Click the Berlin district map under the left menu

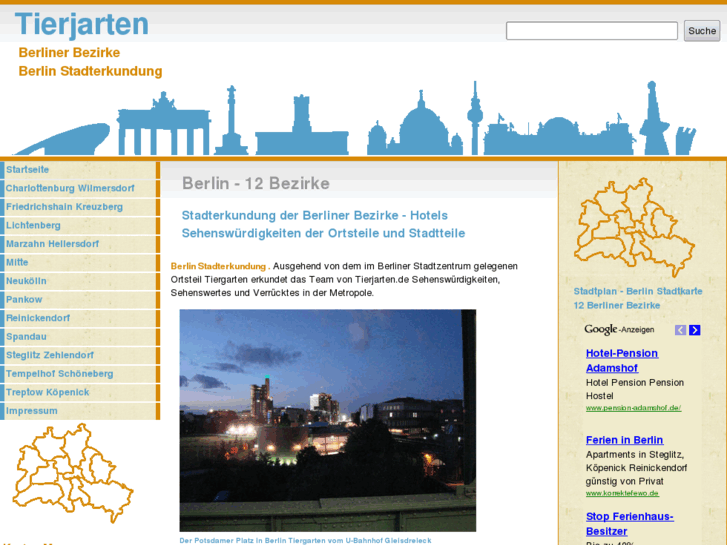72,473
